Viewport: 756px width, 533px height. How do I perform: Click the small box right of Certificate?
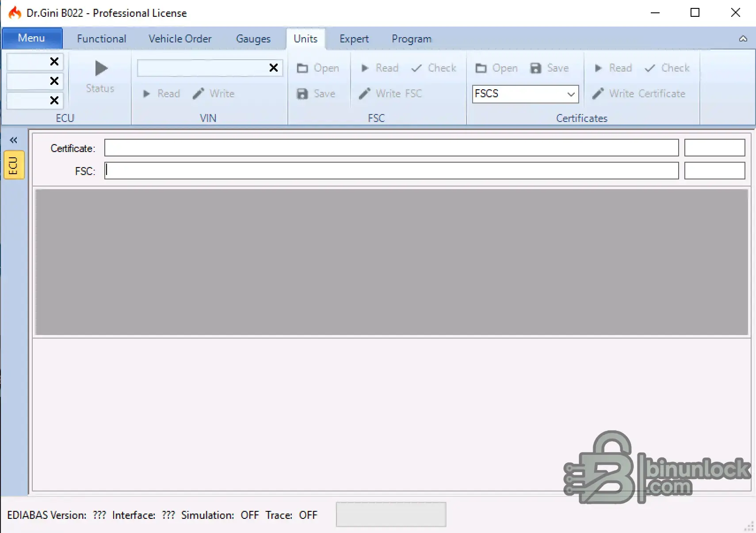coord(714,148)
